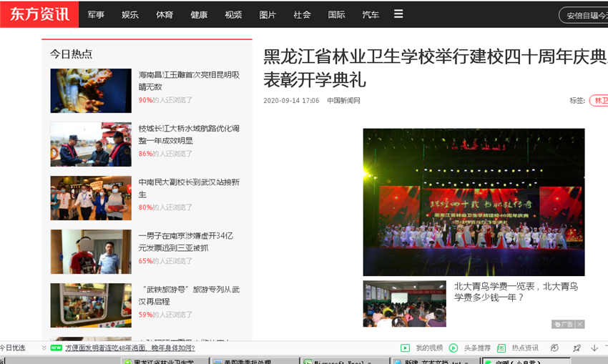
Task: Switch to the 体育 navigation tab
Action: pyautogui.click(x=165, y=14)
